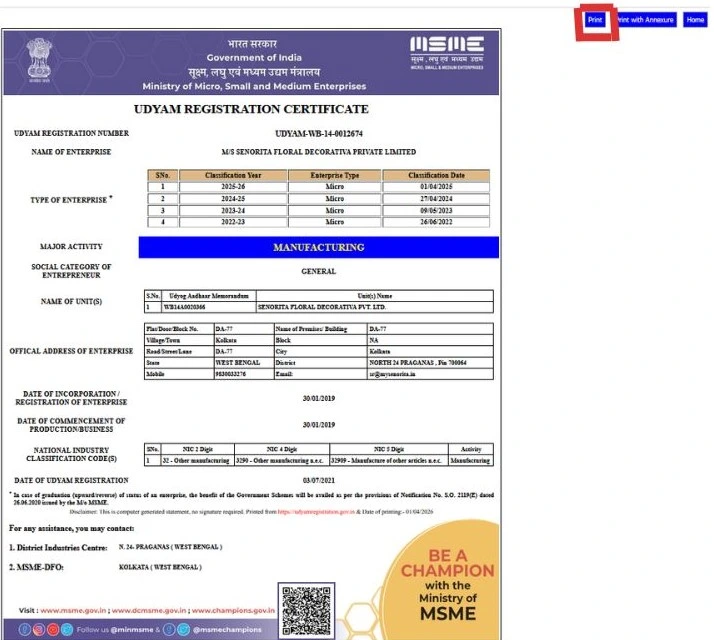Select the 2025-26 classification year cell
This screenshot has height=640, width=714.
click(233, 187)
